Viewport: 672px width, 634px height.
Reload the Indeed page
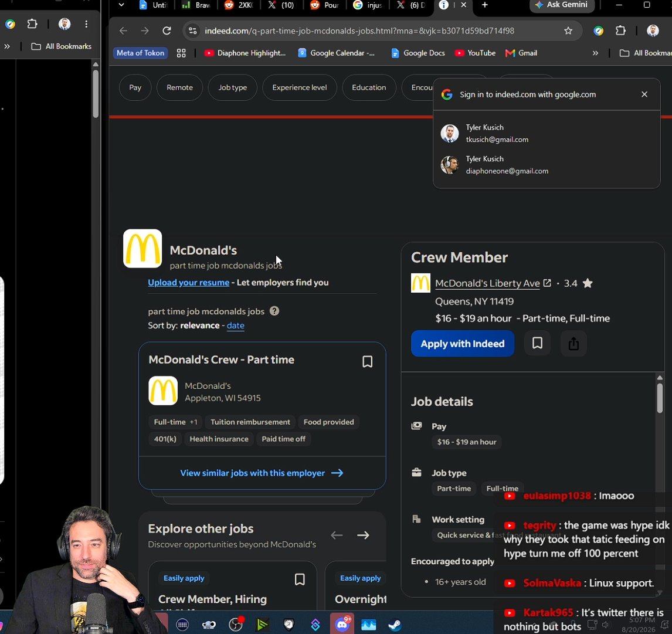(x=167, y=31)
